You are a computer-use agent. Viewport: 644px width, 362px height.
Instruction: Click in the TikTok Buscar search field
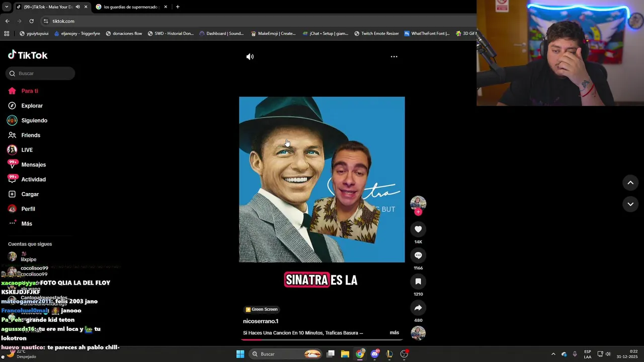(40, 73)
